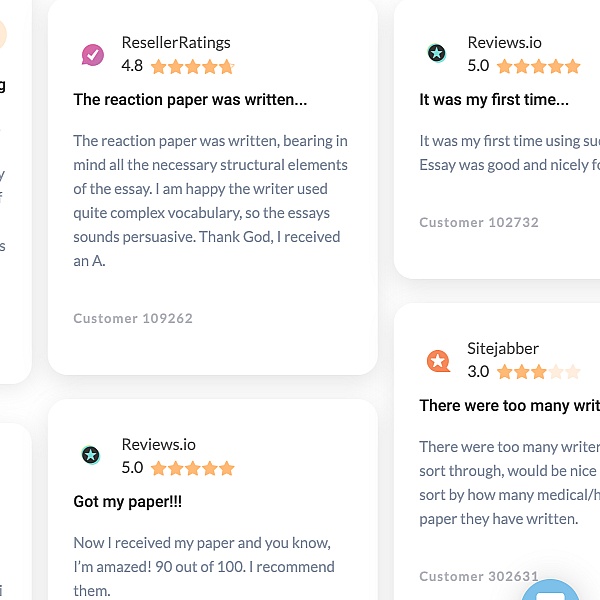Image resolution: width=600 pixels, height=600 pixels.
Task: Click 'There were too many writ...' heading
Action: (x=509, y=406)
